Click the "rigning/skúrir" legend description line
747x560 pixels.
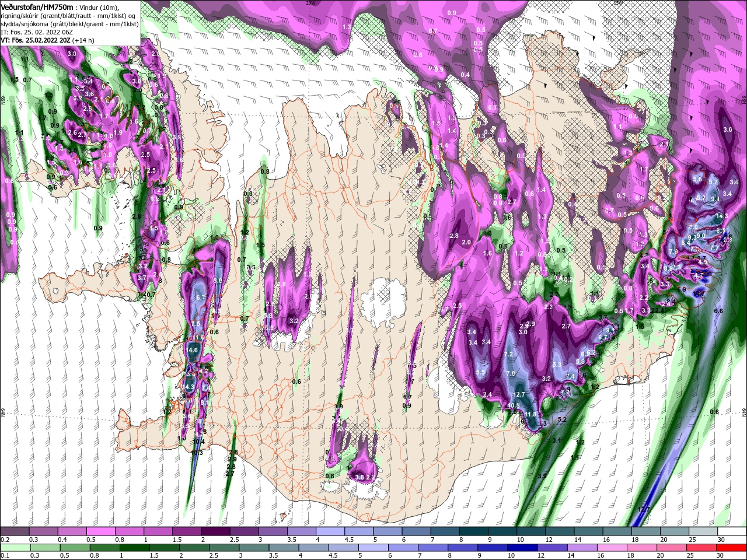coord(68,15)
